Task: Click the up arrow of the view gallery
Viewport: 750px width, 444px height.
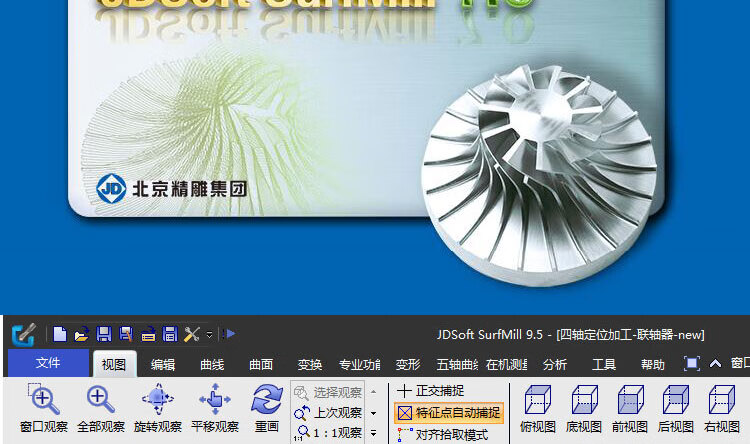Action: click(x=374, y=392)
